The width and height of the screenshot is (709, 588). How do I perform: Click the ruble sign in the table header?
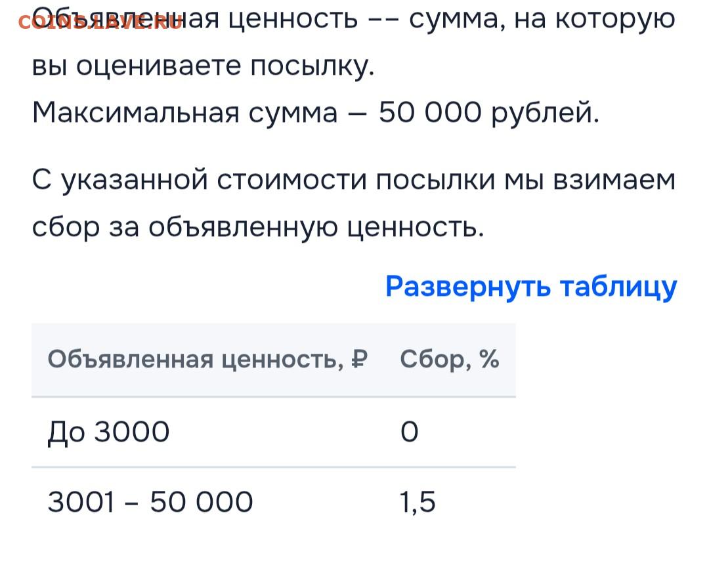coord(359,360)
